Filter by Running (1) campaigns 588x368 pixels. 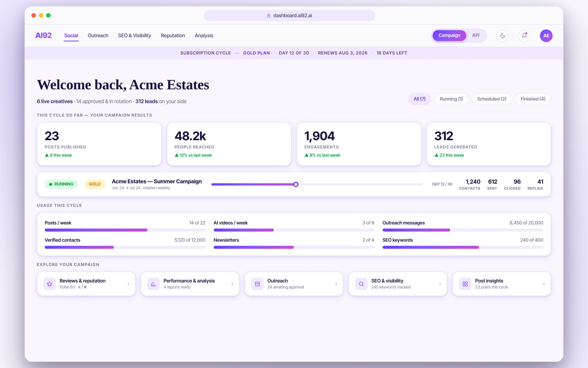pyautogui.click(x=451, y=99)
